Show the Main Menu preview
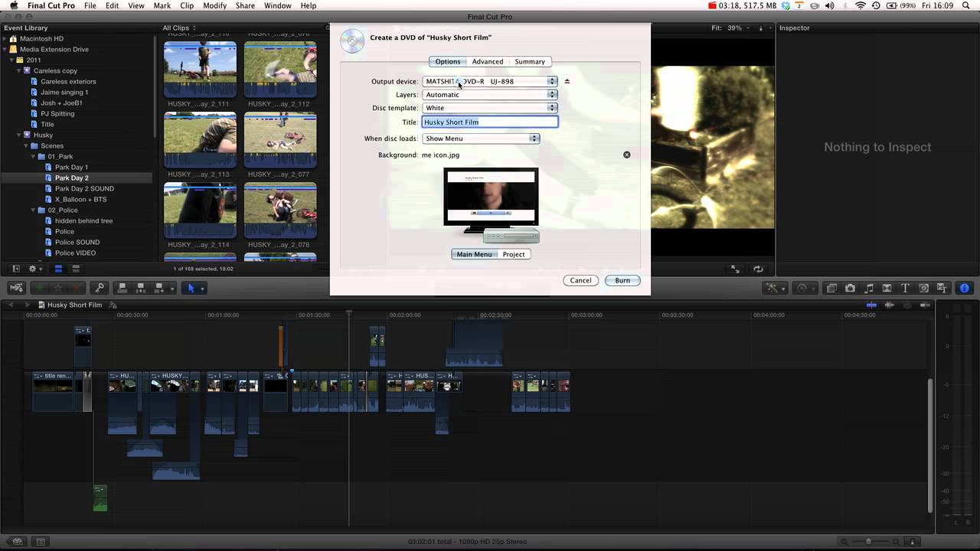 (x=474, y=254)
